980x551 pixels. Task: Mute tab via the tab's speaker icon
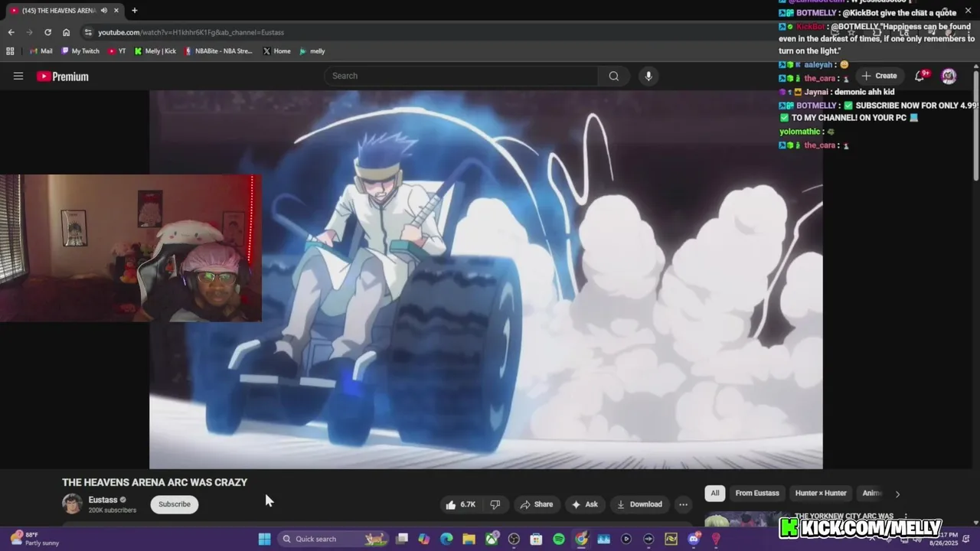click(104, 11)
